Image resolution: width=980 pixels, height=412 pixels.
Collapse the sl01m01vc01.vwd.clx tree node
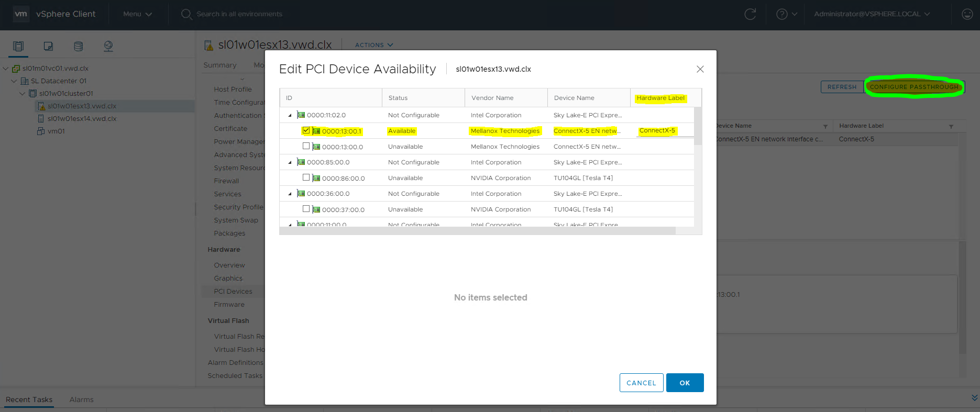(6, 68)
